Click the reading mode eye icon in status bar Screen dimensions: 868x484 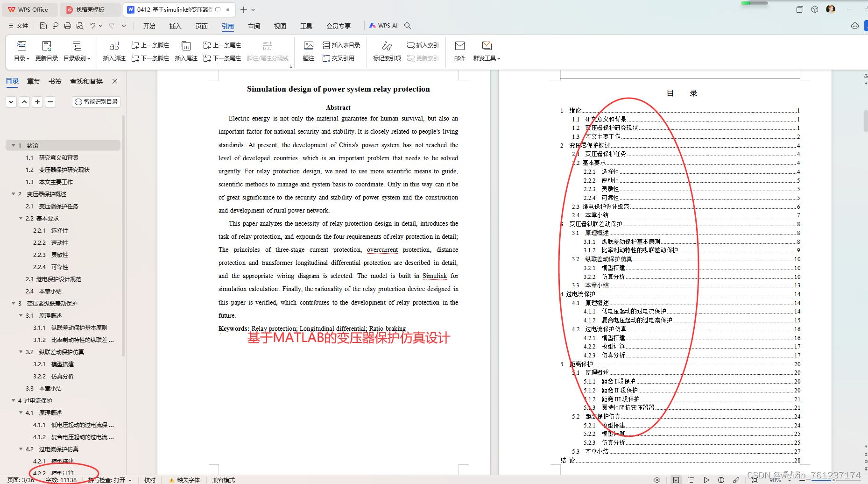(x=657, y=480)
